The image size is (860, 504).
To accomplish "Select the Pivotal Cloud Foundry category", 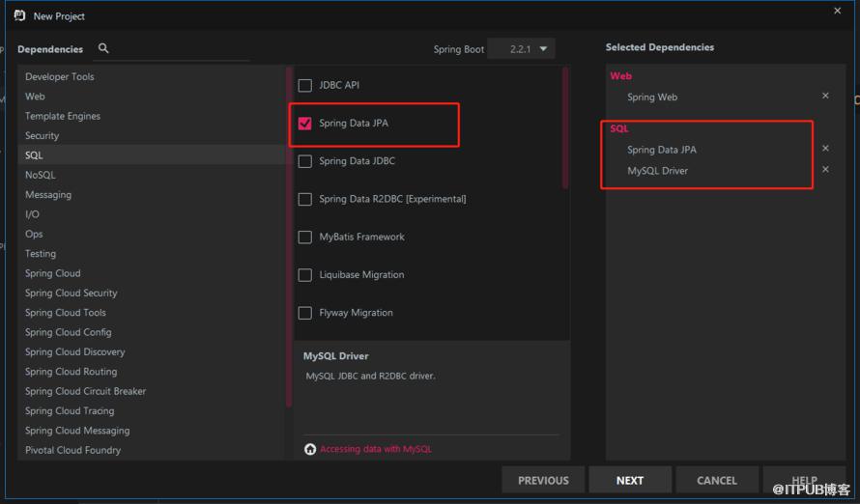I will (152, 450).
